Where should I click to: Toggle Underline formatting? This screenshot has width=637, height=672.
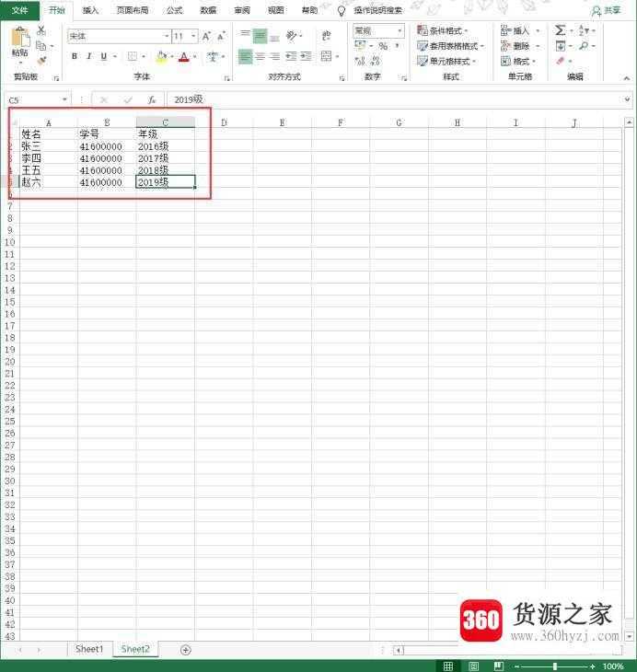coord(104,56)
